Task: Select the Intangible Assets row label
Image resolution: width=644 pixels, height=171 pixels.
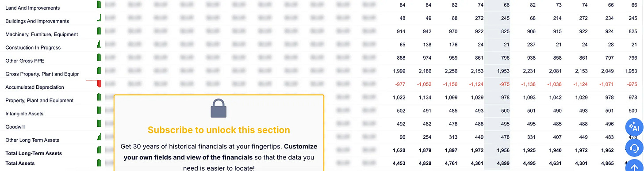Action: tap(24, 114)
